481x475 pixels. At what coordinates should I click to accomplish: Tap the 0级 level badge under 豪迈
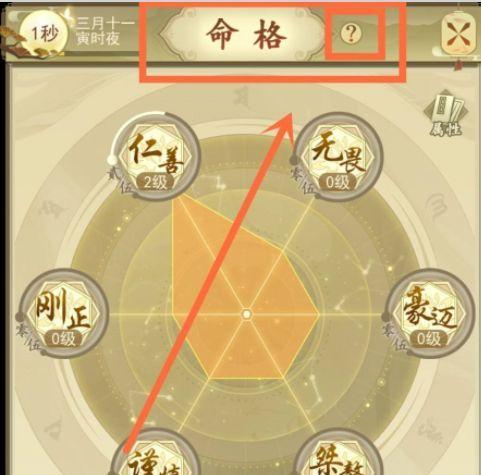429,339
